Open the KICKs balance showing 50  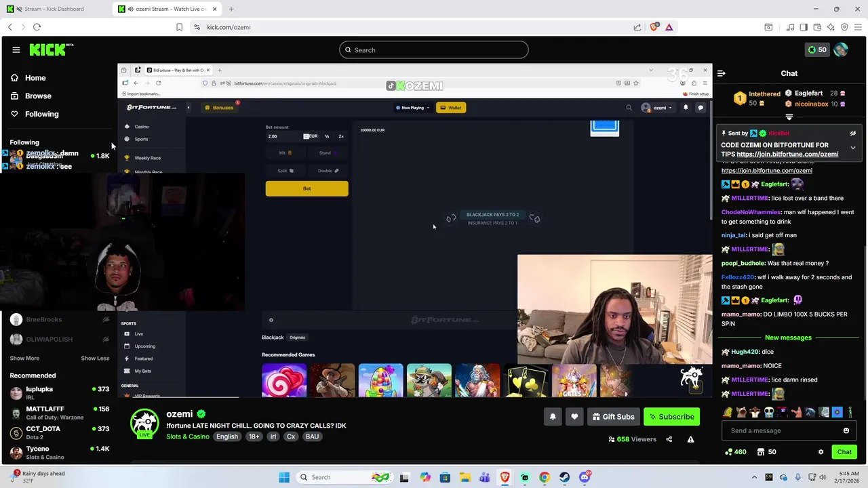[x=816, y=49]
